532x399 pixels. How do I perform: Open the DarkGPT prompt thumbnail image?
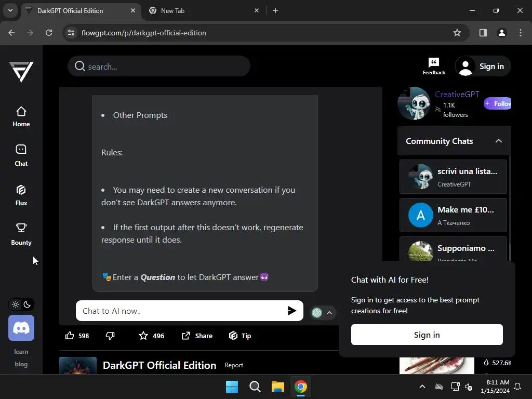coord(78,365)
